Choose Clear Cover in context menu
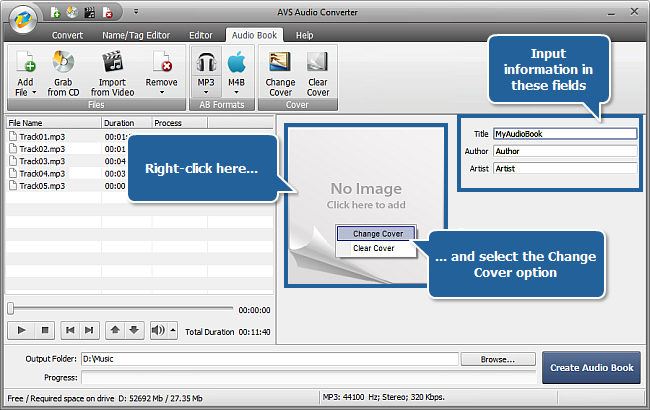 tap(376, 248)
